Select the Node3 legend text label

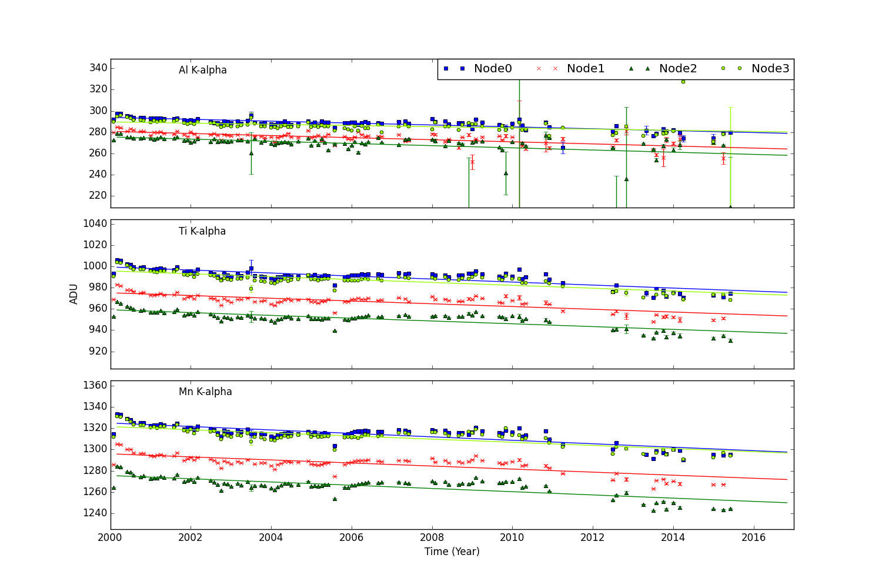point(770,69)
